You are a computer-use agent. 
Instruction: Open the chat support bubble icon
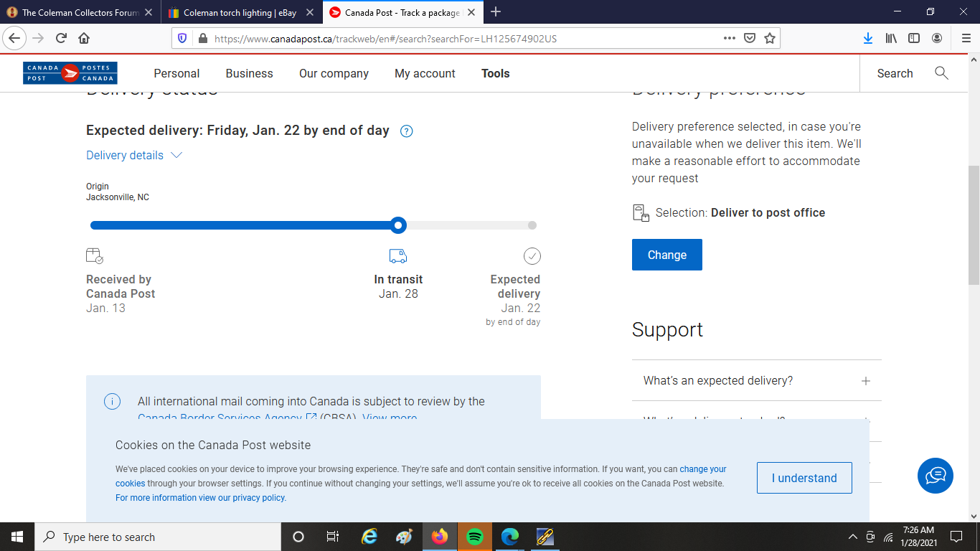(935, 476)
